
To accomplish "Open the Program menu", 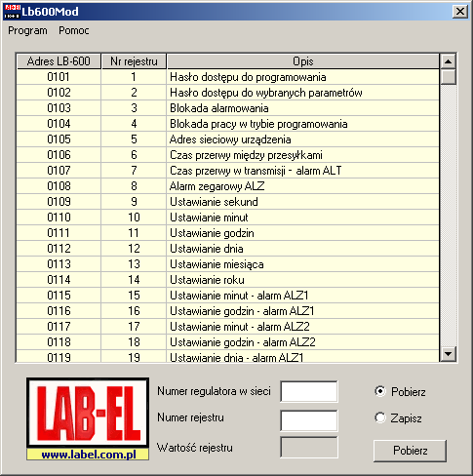I will tap(27, 30).
